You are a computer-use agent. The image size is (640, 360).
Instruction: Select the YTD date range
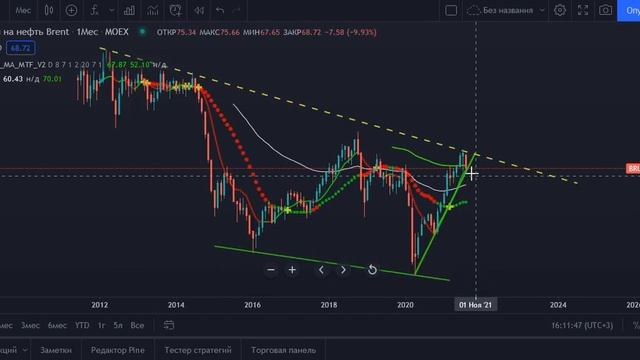(x=82, y=325)
